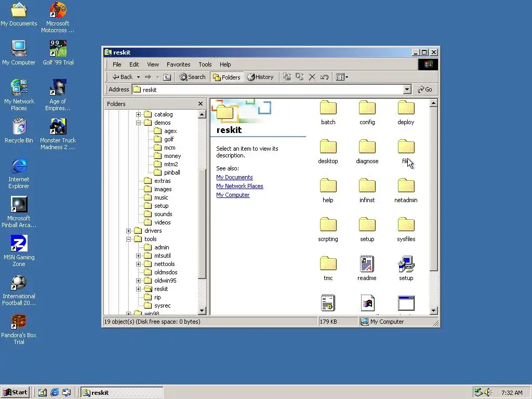Click the My Network Places link
This screenshot has width=532, height=399.
coord(240,186)
